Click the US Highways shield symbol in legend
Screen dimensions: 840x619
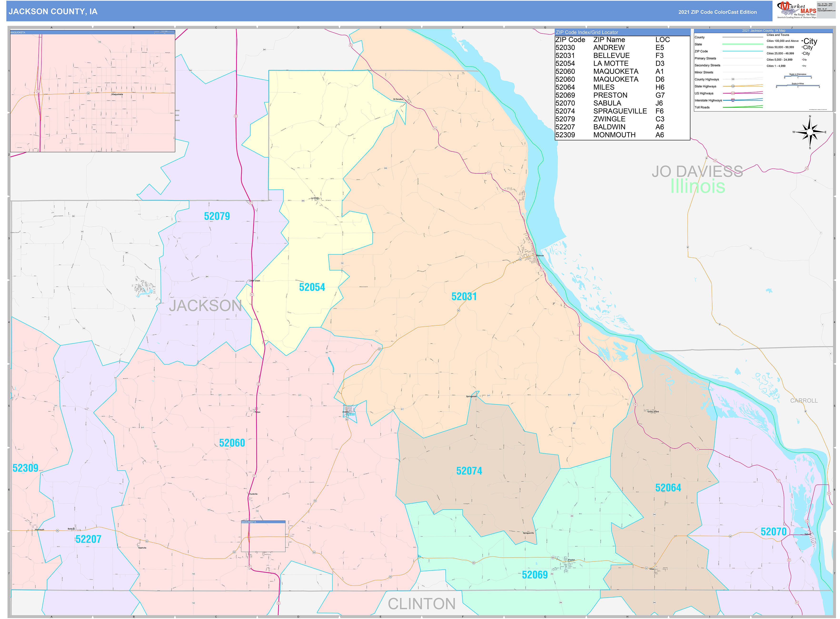pyautogui.click(x=733, y=93)
